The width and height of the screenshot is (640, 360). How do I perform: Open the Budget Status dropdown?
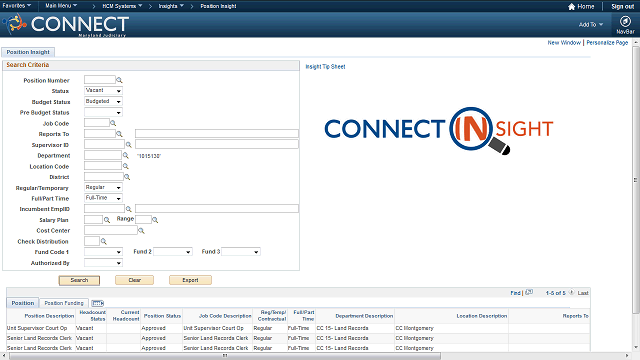103,101
